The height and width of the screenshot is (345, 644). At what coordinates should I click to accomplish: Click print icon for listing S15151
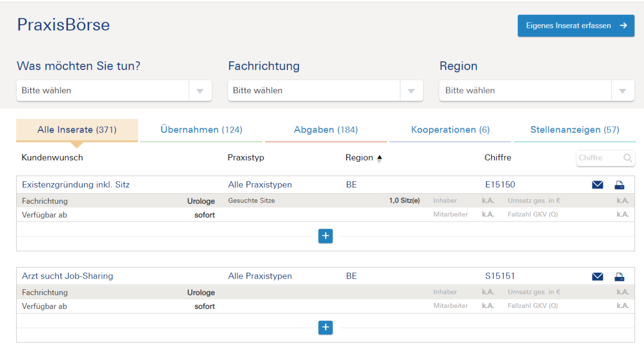coord(619,276)
